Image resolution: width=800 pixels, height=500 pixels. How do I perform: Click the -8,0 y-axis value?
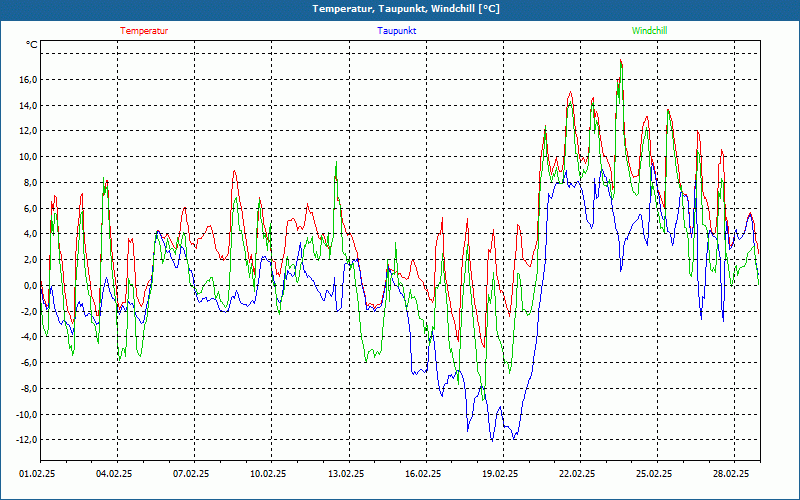[29, 389]
